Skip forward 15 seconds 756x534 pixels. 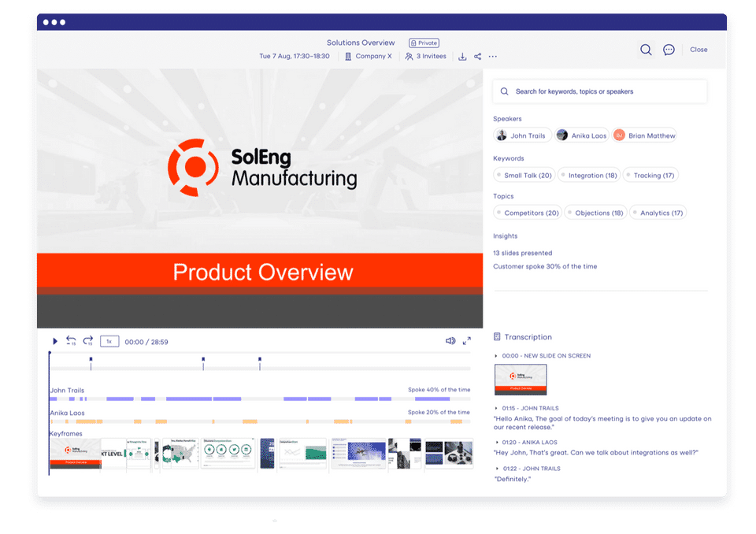(x=87, y=340)
